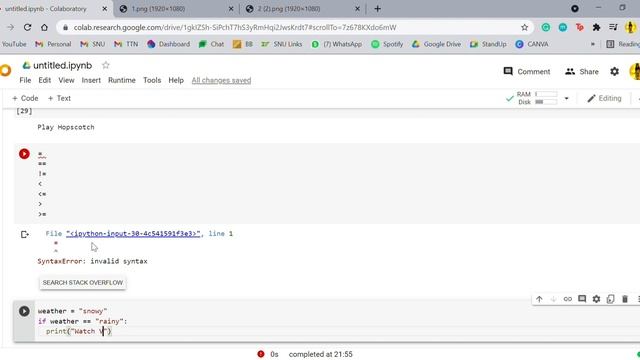Open Tools menu

coord(152,80)
